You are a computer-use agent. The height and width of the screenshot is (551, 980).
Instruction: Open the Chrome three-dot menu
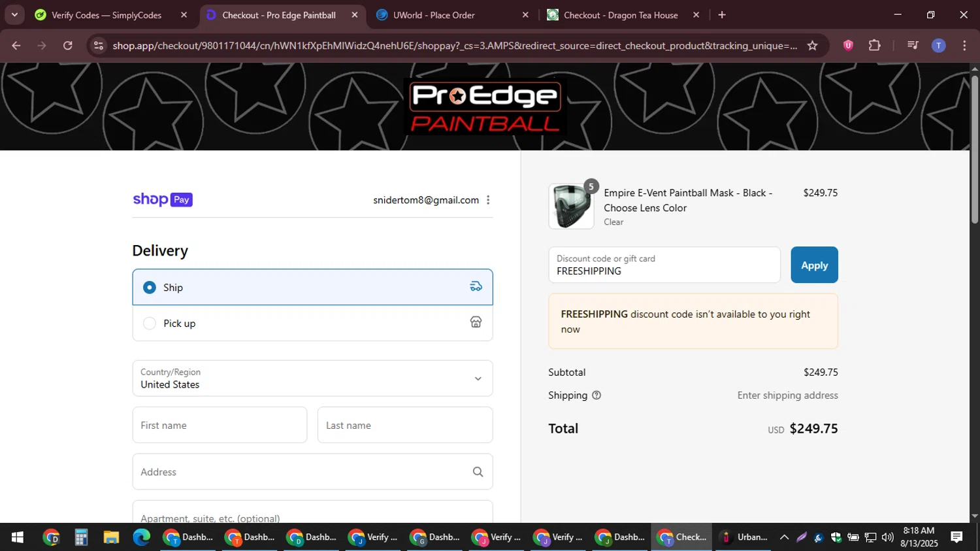(x=964, y=46)
